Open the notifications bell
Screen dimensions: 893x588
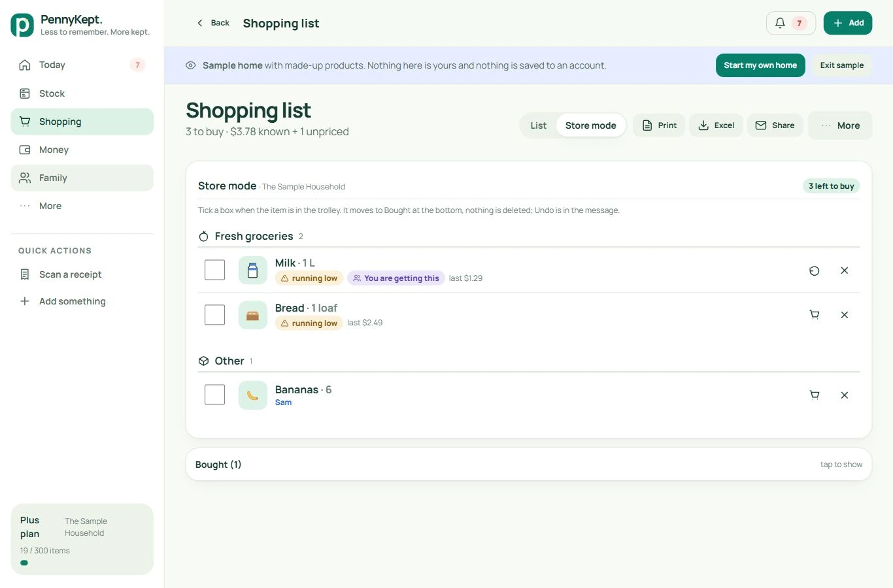point(790,23)
